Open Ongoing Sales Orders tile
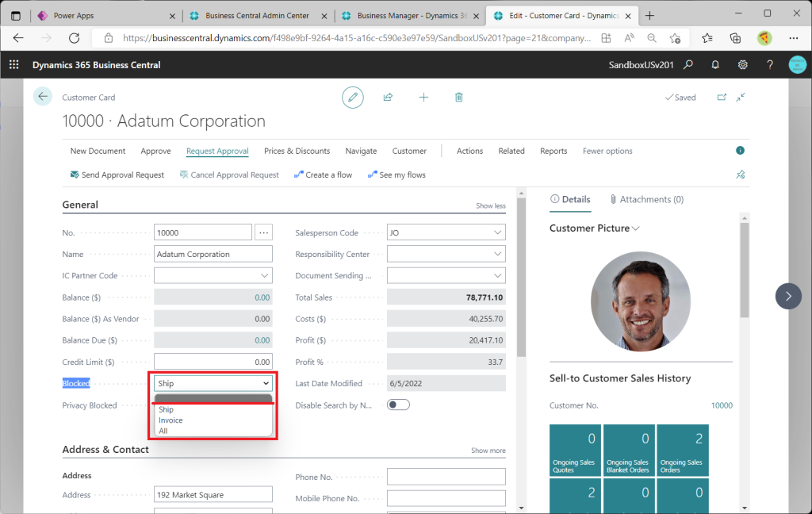Viewport: 812px width, 514px height. coord(683,451)
